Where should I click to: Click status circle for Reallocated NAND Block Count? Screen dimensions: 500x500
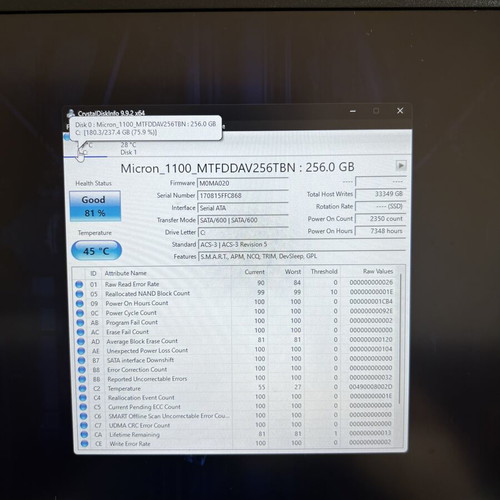click(x=79, y=294)
